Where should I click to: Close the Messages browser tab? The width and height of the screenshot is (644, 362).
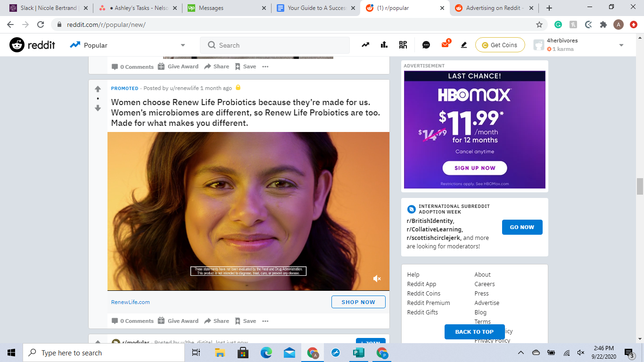pyautogui.click(x=263, y=8)
